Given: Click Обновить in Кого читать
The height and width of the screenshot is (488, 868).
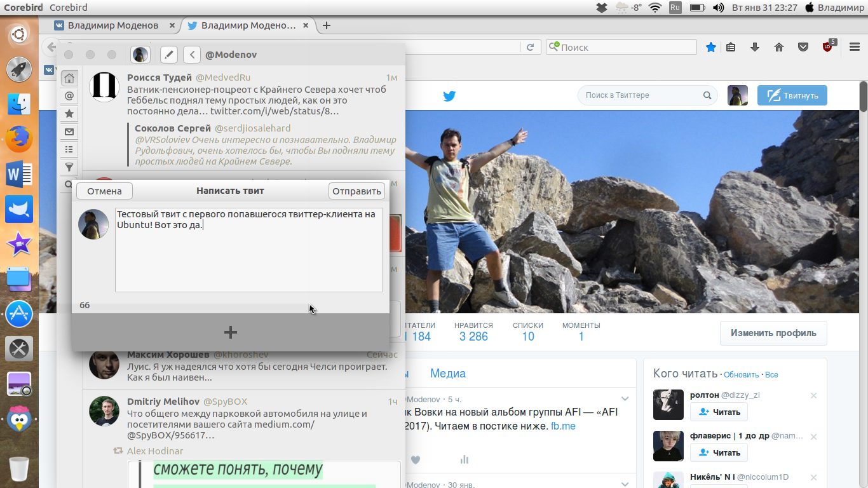Looking at the screenshot, I should pyautogui.click(x=741, y=375).
